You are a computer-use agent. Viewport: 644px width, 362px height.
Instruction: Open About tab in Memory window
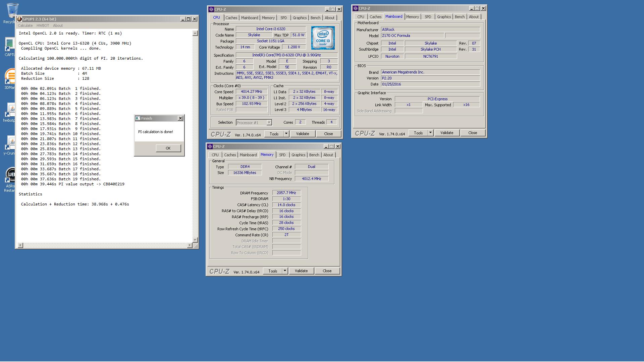click(x=328, y=155)
